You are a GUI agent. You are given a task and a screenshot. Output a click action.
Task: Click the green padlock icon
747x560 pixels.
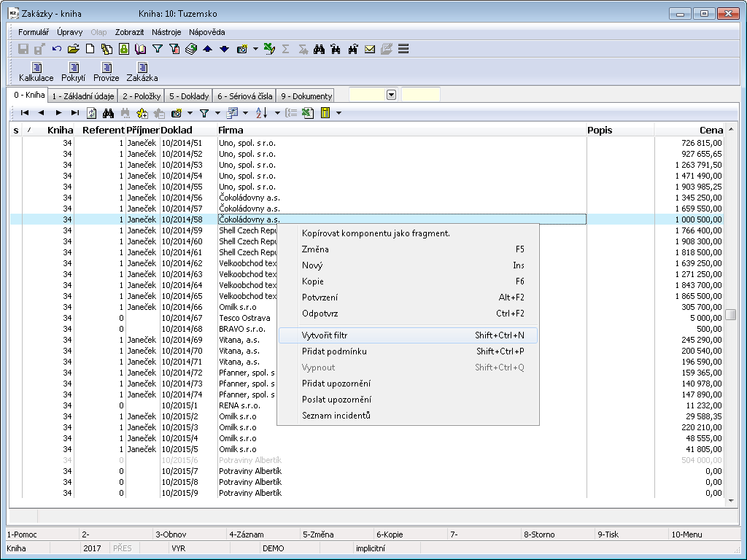click(123, 49)
